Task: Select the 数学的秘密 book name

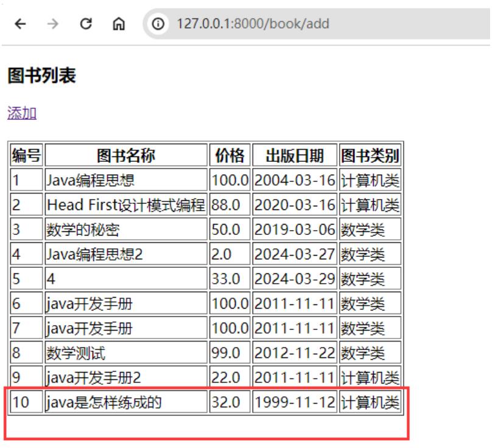Action: click(x=83, y=229)
